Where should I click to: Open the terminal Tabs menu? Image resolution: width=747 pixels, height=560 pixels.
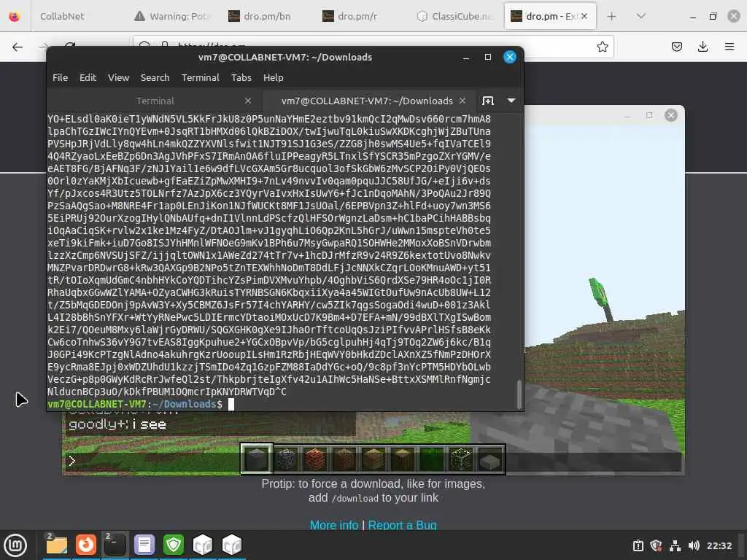(241, 77)
